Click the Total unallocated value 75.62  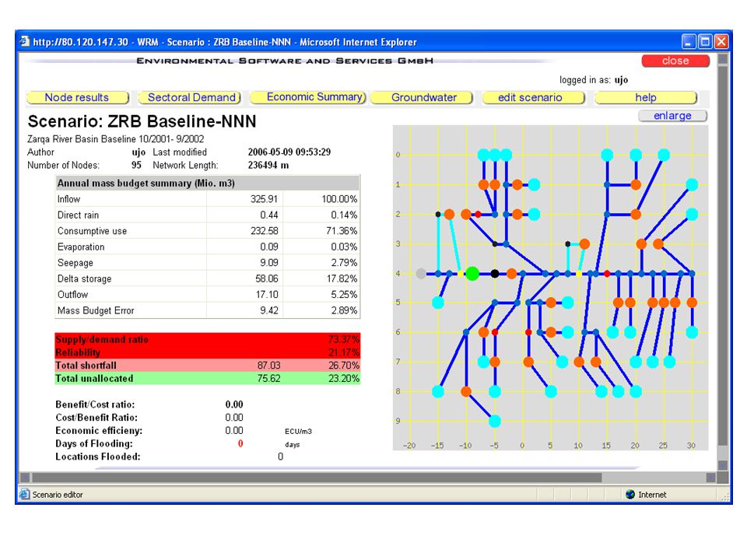(268, 379)
